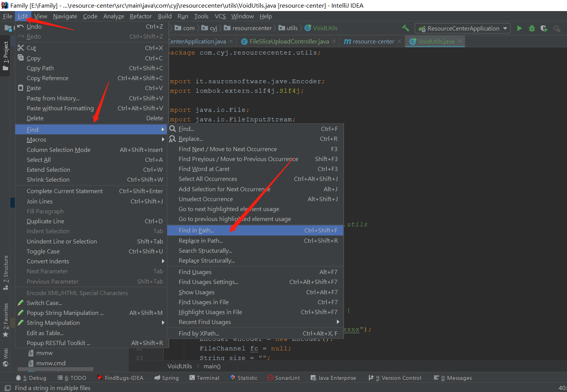Choose Switch Case... entry

[91, 303]
